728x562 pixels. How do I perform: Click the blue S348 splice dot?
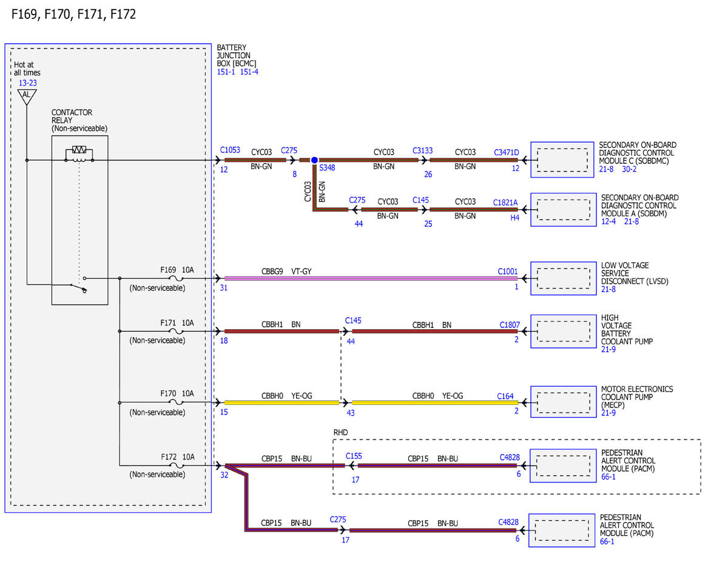(x=314, y=160)
